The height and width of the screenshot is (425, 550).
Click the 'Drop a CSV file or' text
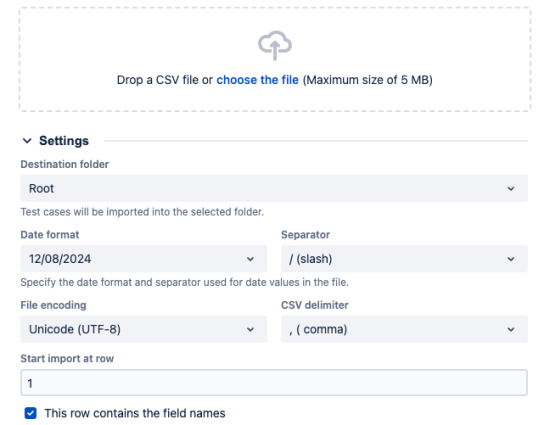click(165, 80)
